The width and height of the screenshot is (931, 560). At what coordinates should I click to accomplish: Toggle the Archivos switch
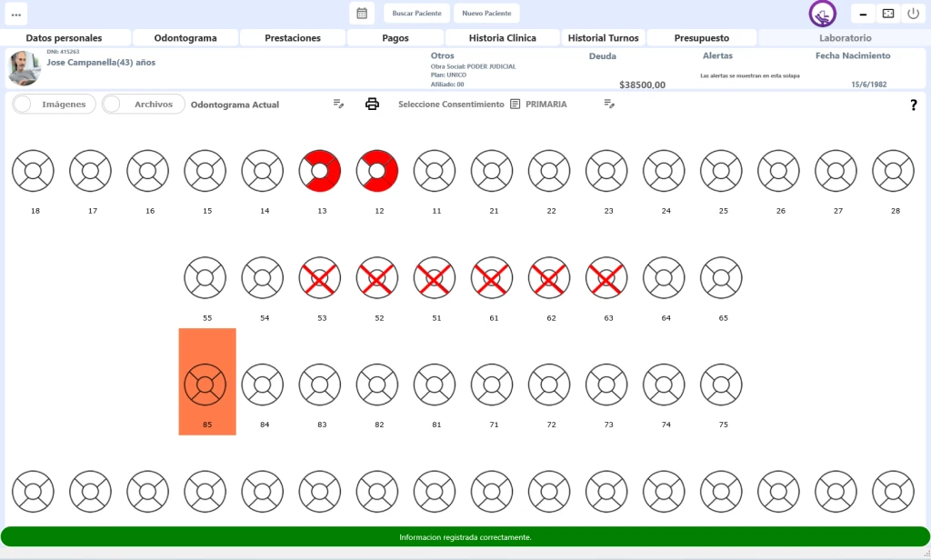[x=143, y=104]
